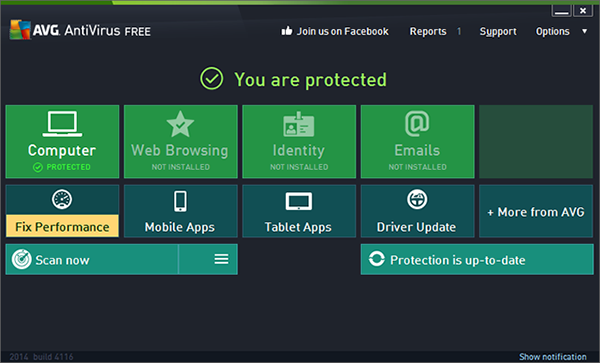This screenshot has height=363, width=600.
Task: Open the scan options hamburger menu
Action: (x=221, y=259)
